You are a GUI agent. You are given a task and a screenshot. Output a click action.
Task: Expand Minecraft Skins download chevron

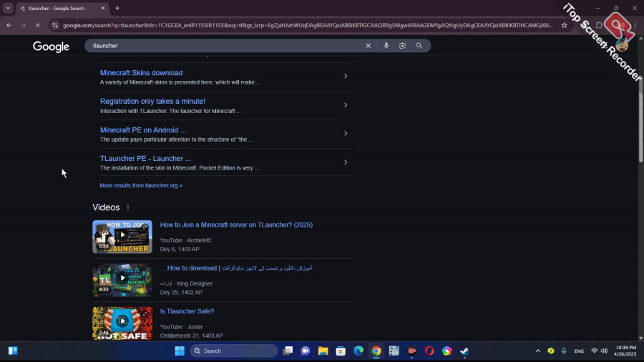(346, 77)
